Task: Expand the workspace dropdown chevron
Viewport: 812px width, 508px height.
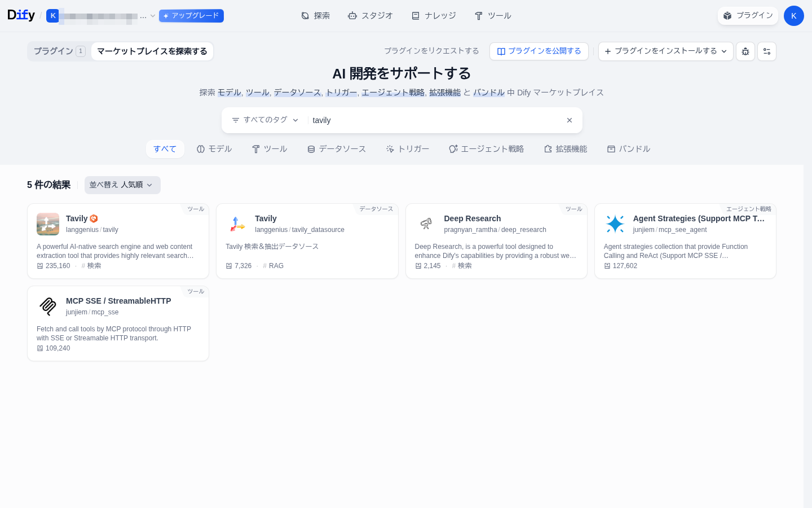Action: click(152, 16)
